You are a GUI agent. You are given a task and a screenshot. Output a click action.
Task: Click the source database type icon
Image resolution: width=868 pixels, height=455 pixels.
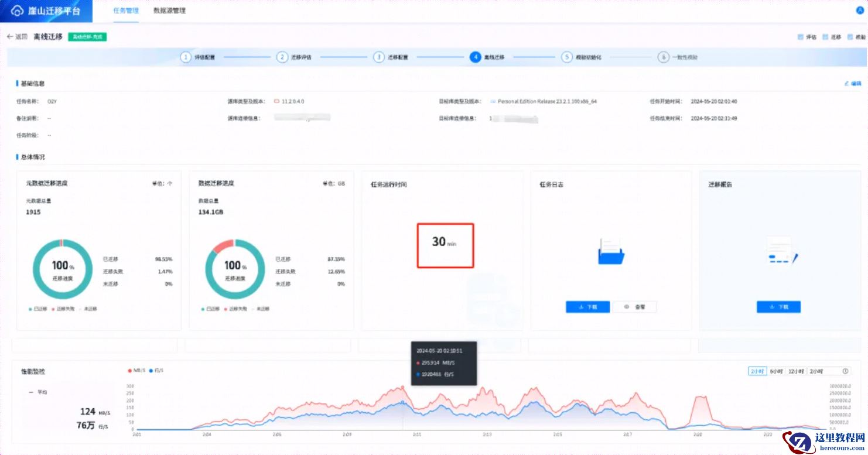tap(276, 101)
